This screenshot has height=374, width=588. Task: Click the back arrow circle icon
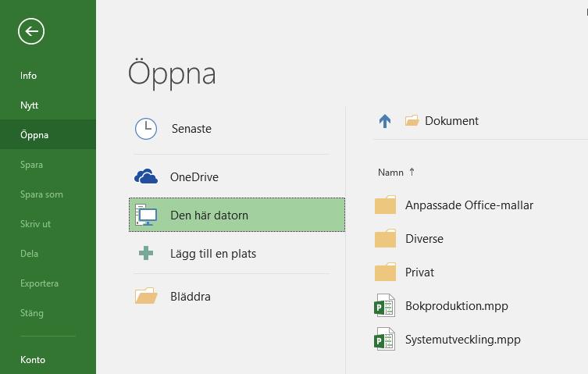point(31,31)
